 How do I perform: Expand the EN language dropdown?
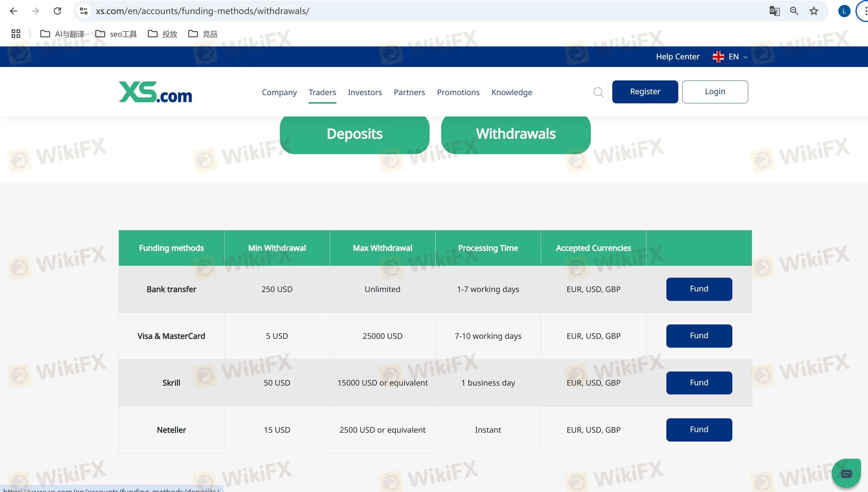[x=738, y=57]
